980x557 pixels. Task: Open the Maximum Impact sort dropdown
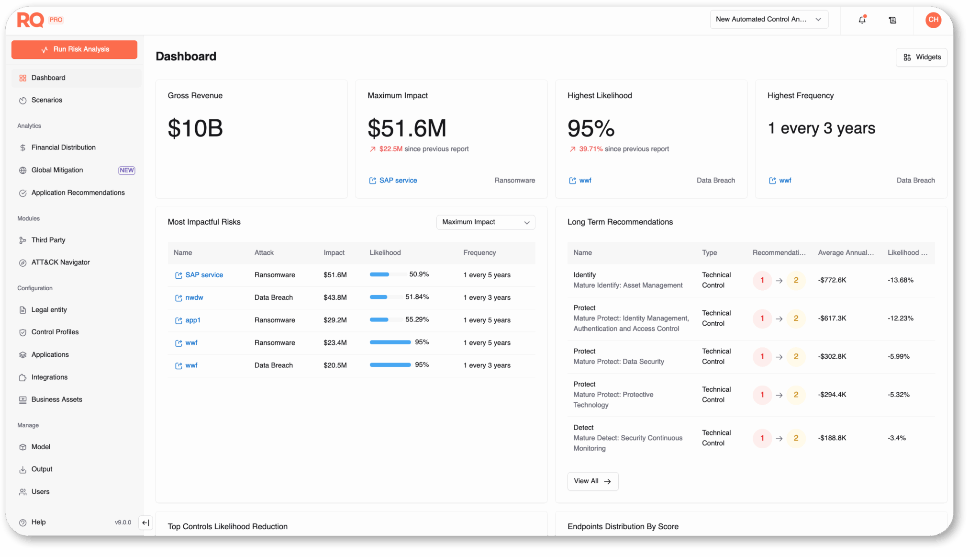click(485, 222)
